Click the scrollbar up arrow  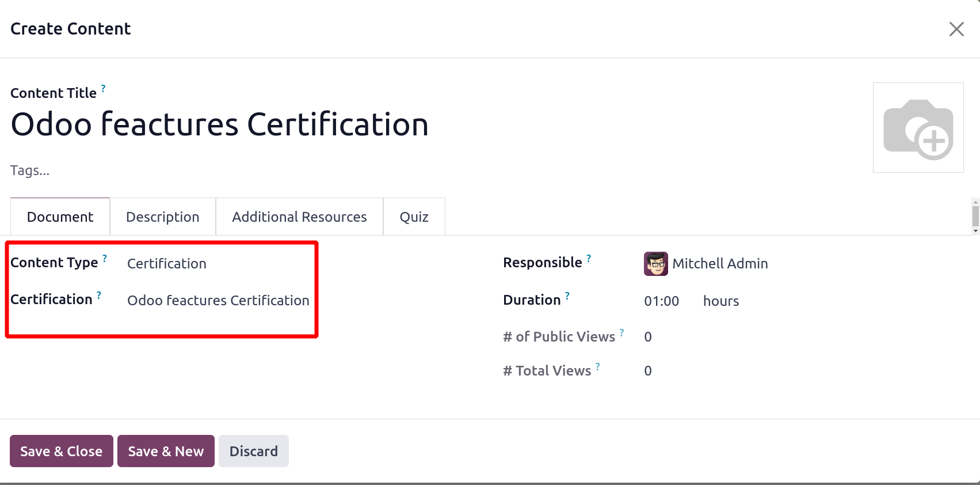(x=975, y=203)
